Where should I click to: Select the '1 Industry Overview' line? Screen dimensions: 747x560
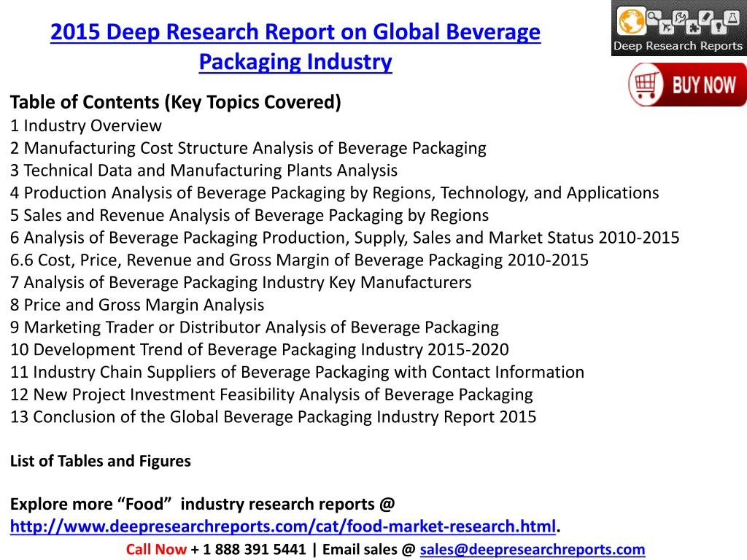point(86,125)
